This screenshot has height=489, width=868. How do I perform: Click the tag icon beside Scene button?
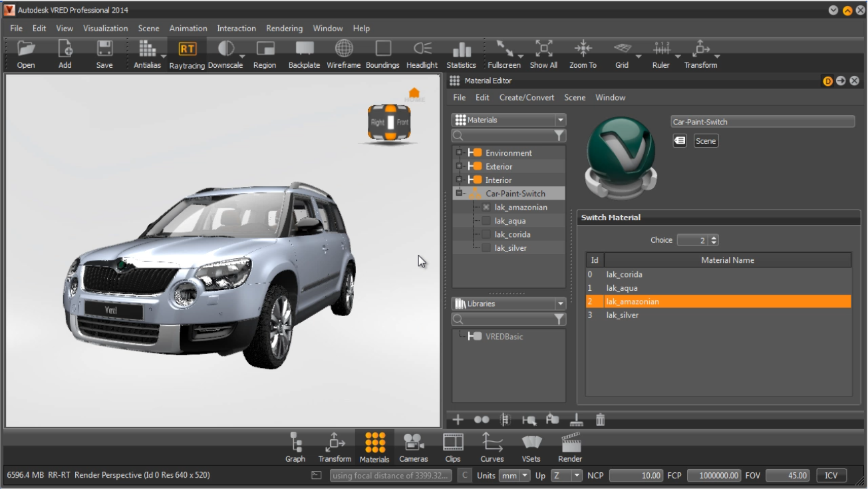tap(680, 141)
